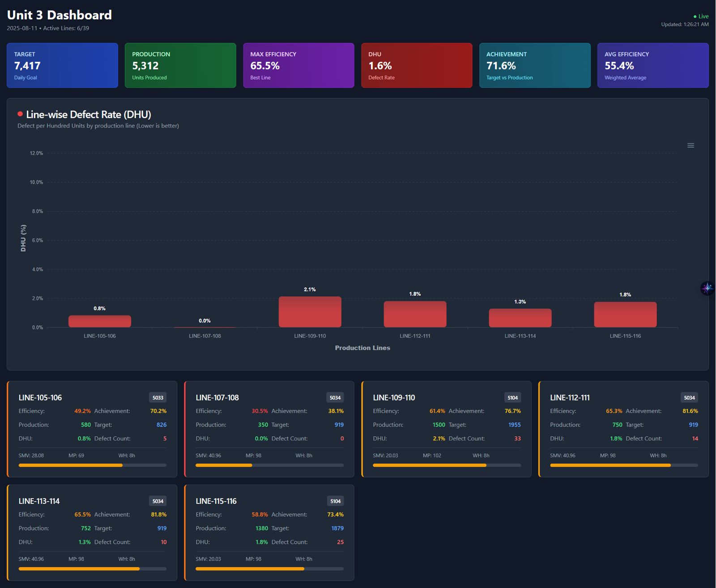Open the Max Efficiency best line card
Image resolution: width=716 pixels, height=588 pixels.
[x=298, y=65]
